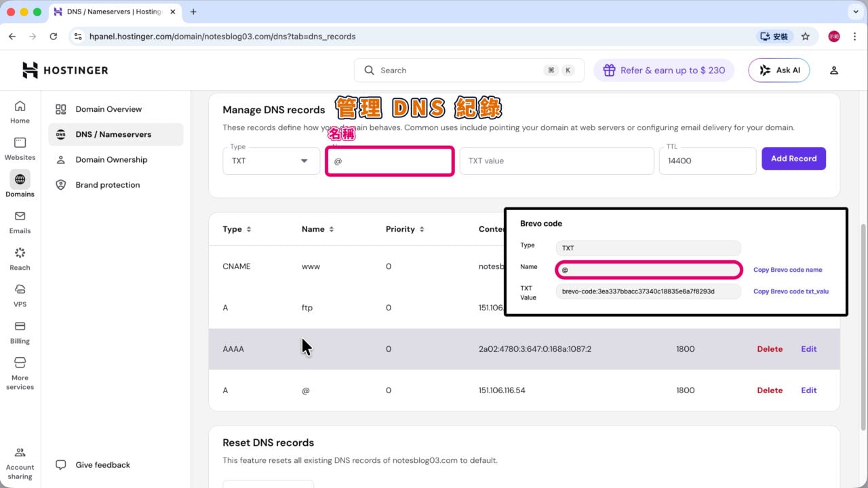Expand the record Type dropdown showing TXT
Viewport: 868px width, 488px height.
tap(271, 161)
